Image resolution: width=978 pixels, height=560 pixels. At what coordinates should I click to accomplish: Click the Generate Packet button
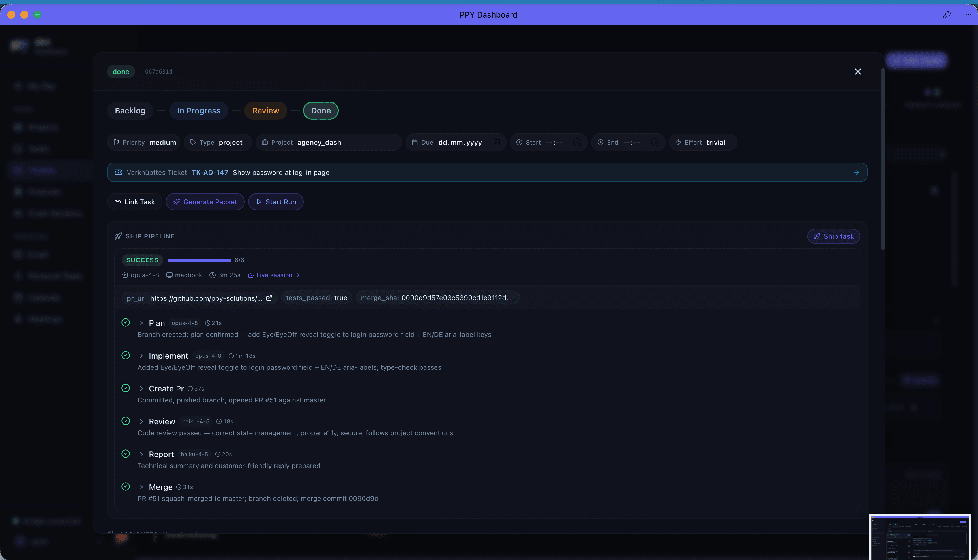pyautogui.click(x=205, y=202)
